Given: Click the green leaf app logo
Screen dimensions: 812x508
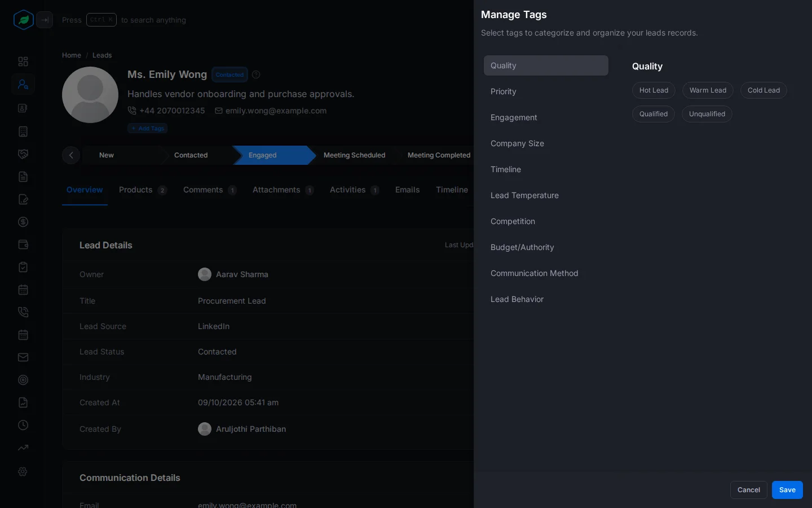Looking at the screenshot, I should pos(23,20).
